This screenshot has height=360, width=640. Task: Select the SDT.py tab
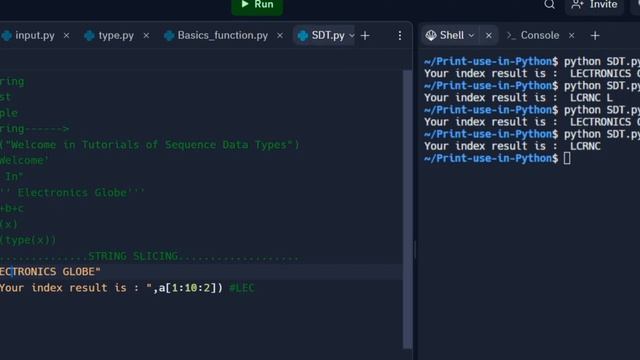[328, 36]
